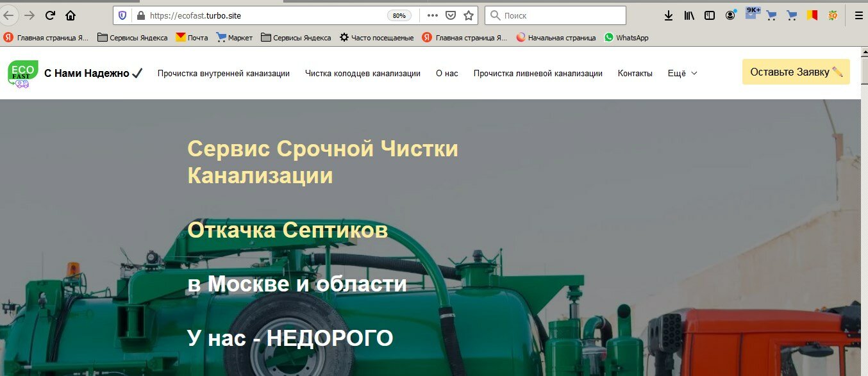Go forward with the browser forward arrow

(x=29, y=15)
